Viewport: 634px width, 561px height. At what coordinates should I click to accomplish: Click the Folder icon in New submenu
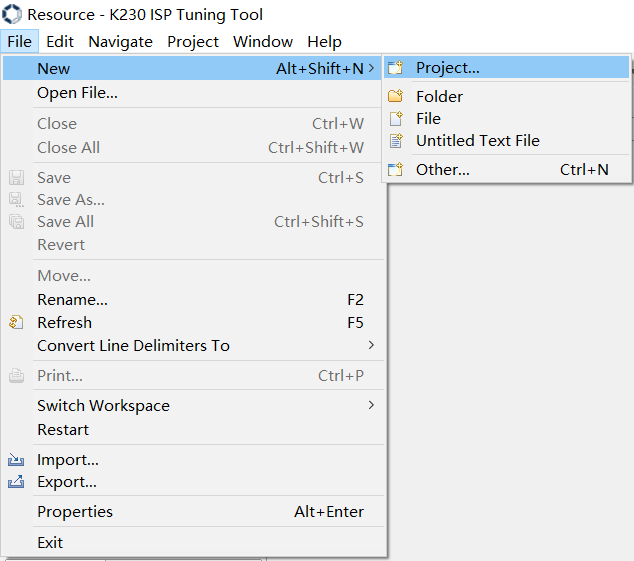pos(396,96)
